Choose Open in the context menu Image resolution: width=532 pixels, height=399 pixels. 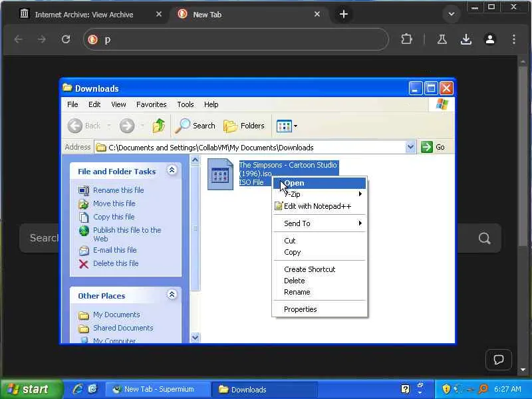pos(320,184)
